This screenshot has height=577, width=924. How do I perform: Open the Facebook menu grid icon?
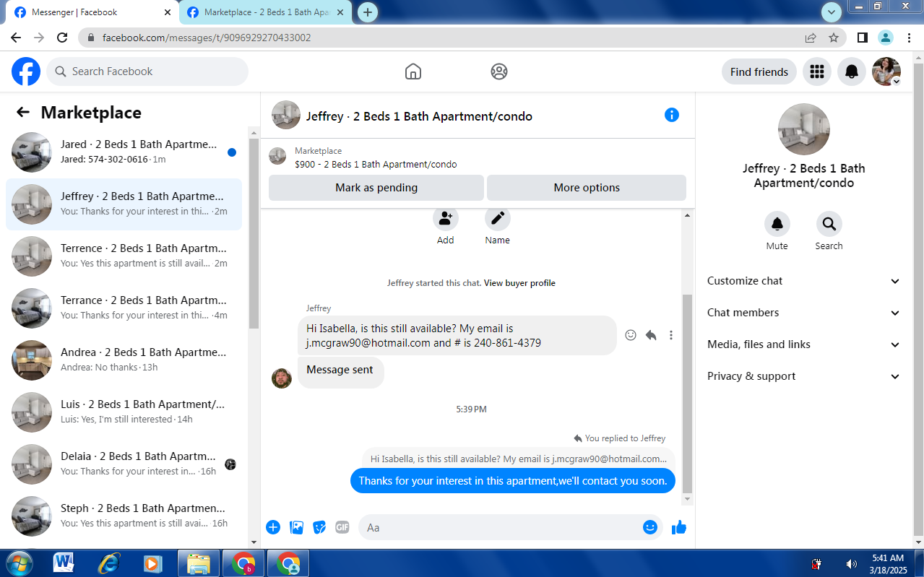[817, 71]
